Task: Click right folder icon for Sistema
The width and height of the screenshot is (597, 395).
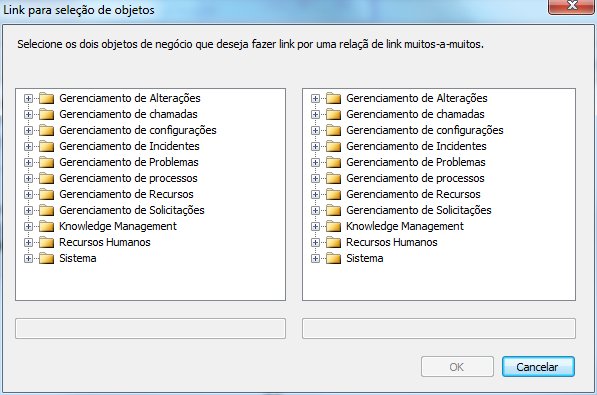Action: pyautogui.click(x=334, y=258)
